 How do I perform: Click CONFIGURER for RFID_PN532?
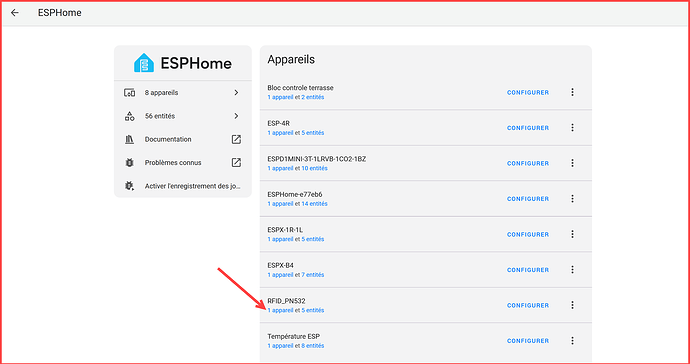pos(528,305)
